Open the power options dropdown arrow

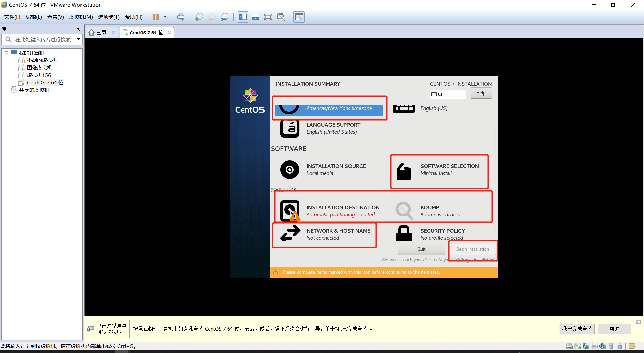pos(165,17)
